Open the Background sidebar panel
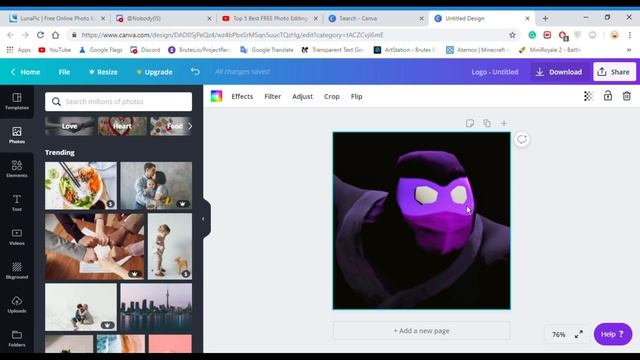This screenshot has width=640, height=360. (17, 271)
